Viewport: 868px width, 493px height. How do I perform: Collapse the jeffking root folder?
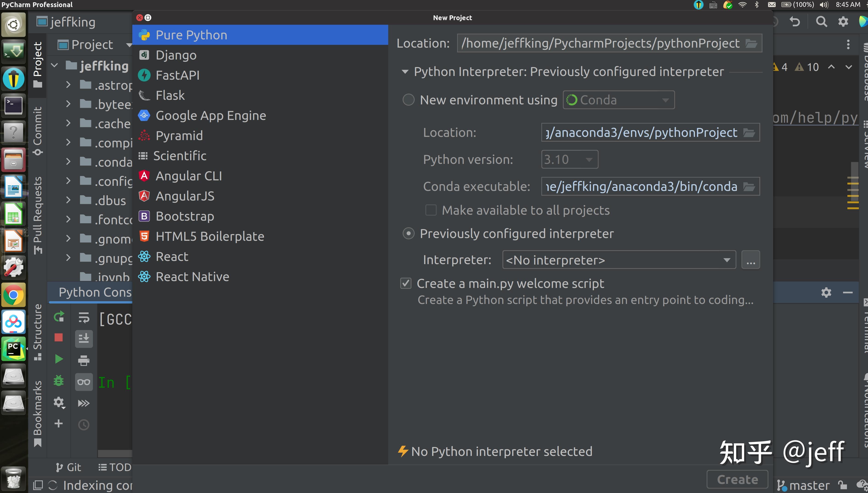click(x=55, y=65)
